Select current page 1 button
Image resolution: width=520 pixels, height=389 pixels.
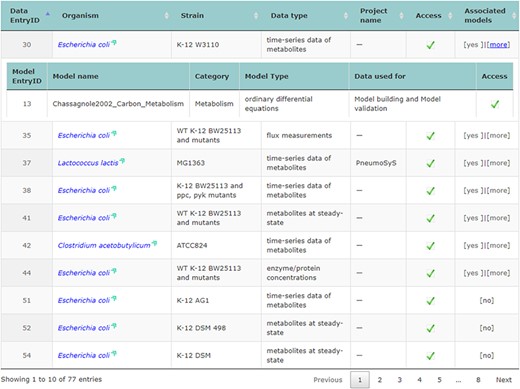(x=360, y=380)
